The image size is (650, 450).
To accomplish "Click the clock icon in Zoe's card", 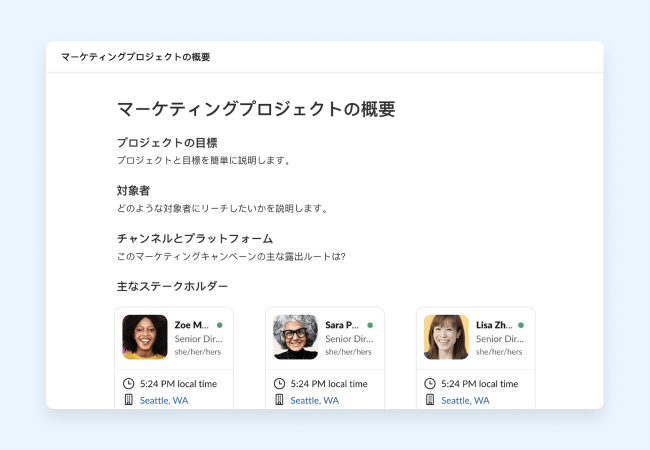I will (128, 383).
